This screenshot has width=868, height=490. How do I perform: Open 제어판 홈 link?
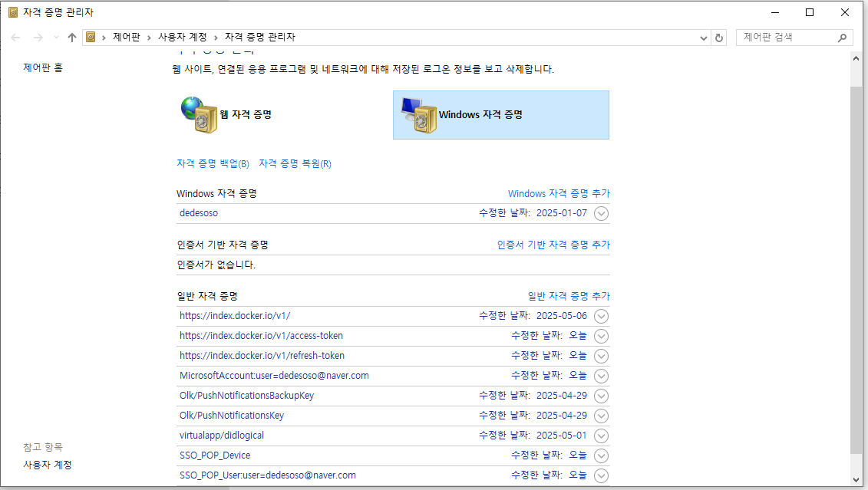pyautogui.click(x=43, y=67)
